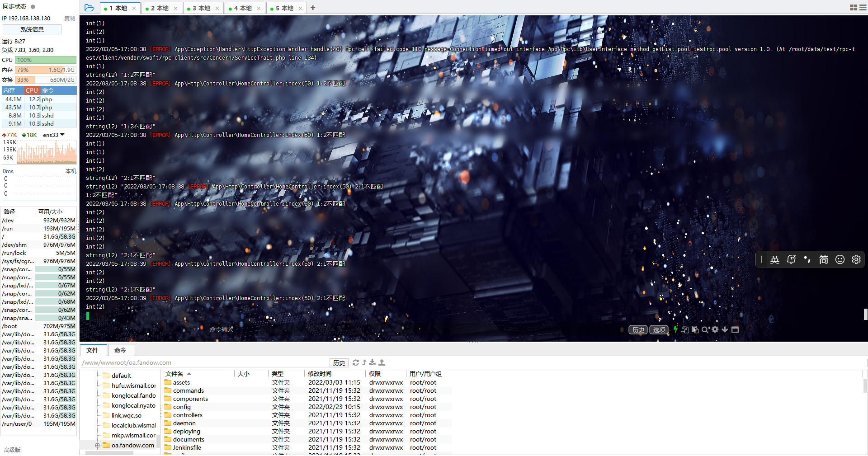Close tab 3 本地
The width and height of the screenshot is (868, 456).
[x=217, y=8]
